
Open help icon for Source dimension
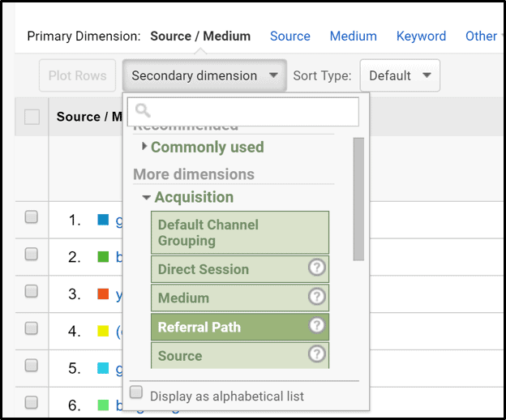tap(316, 354)
